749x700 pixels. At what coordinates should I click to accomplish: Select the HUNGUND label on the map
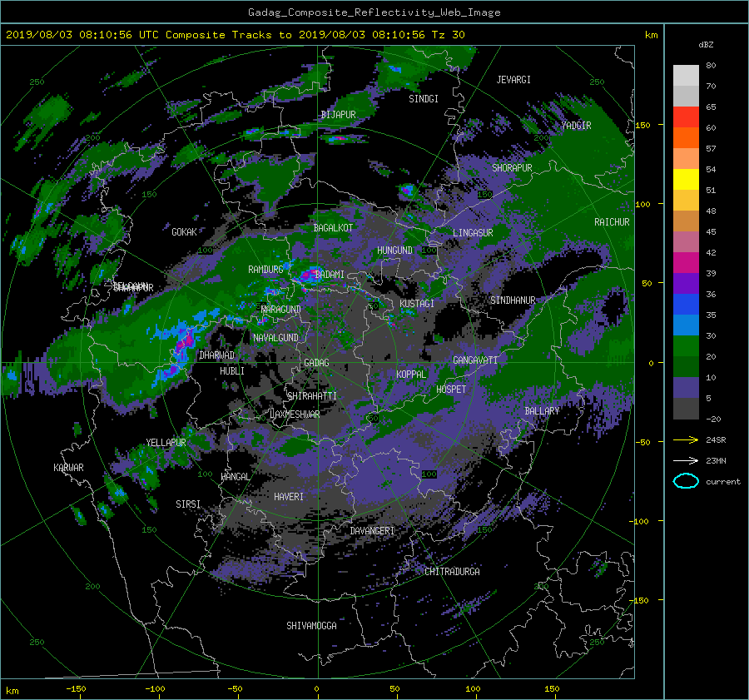tap(394, 251)
